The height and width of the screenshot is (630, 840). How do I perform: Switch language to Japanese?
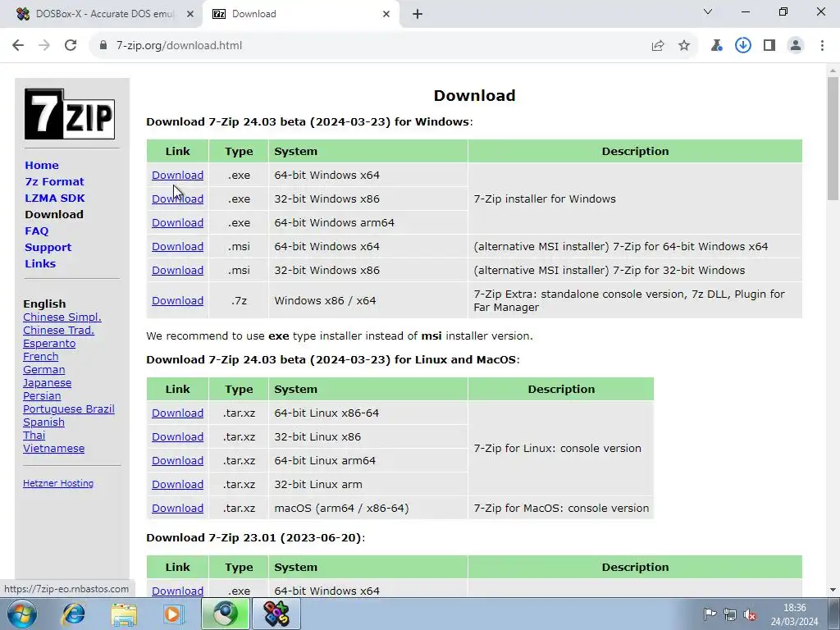(x=47, y=383)
